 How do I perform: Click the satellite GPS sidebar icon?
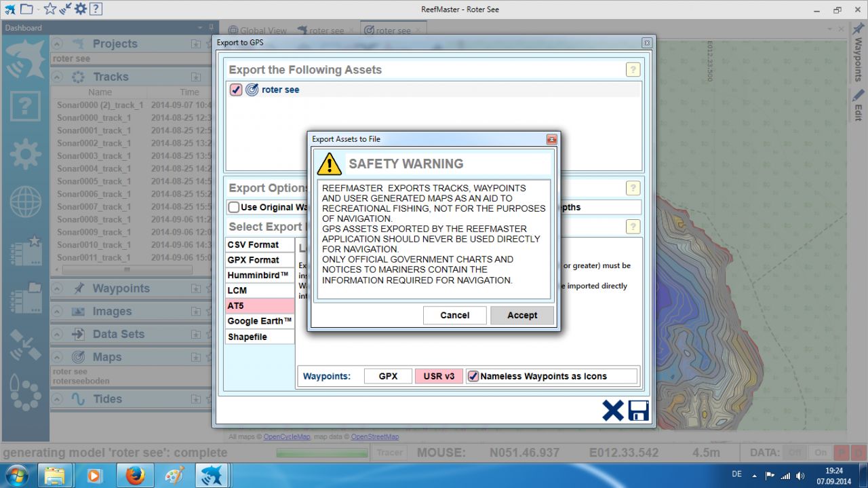click(x=25, y=343)
